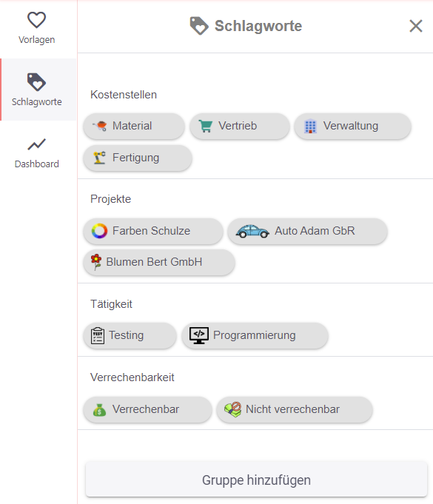The image size is (433, 504).
Task: Click the building icon on Verwaltung
Action: (x=310, y=126)
